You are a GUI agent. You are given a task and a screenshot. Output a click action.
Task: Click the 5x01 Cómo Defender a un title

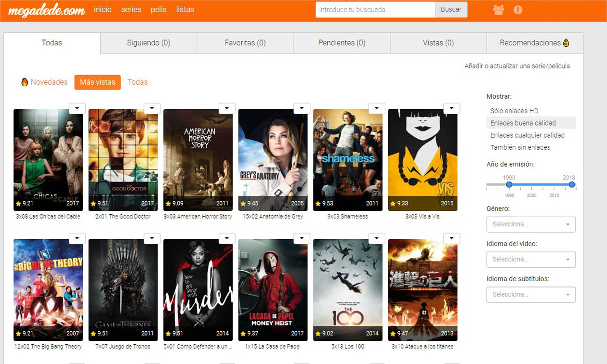(x=198, y=347)
